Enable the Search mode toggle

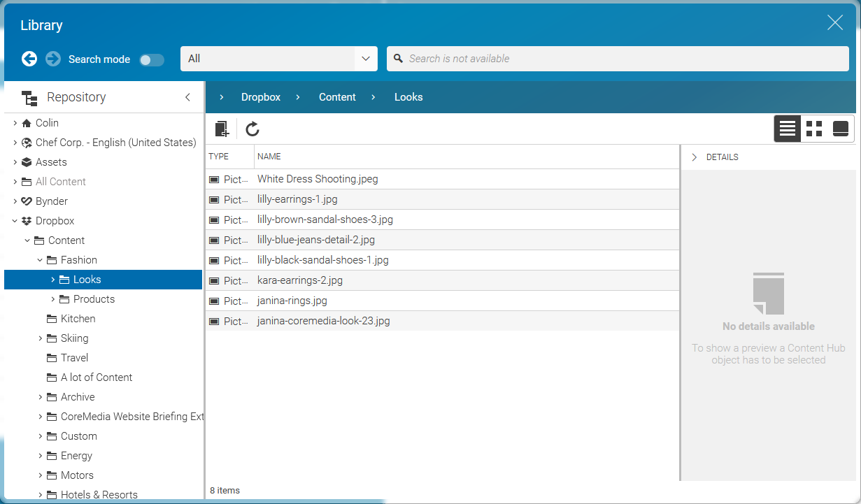pos(152,59)
